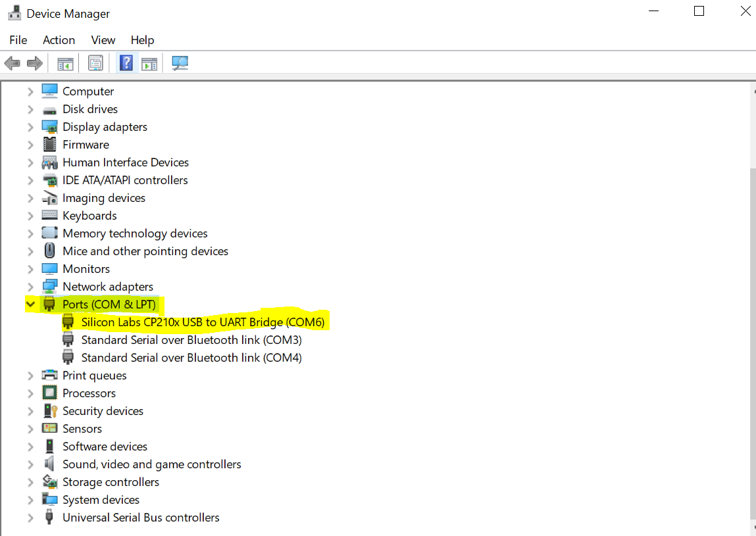Expand the Network adapters category

[31, 286]
